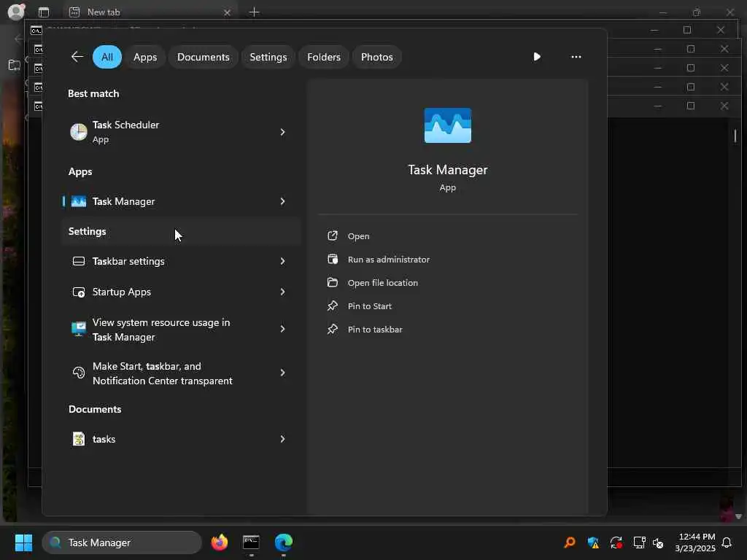Expand View system resource usage chevron
The height and width of the screenshot is (560, 747).
[282, 329]
